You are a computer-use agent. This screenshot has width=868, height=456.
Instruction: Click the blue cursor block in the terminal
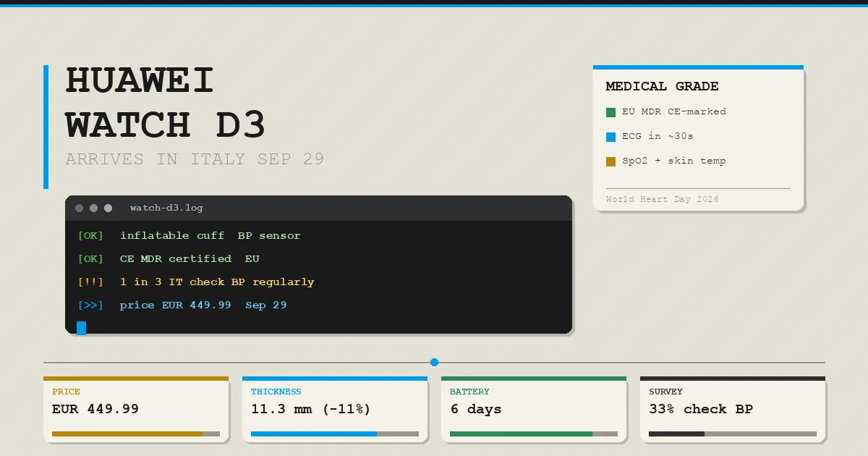point(81,328)
